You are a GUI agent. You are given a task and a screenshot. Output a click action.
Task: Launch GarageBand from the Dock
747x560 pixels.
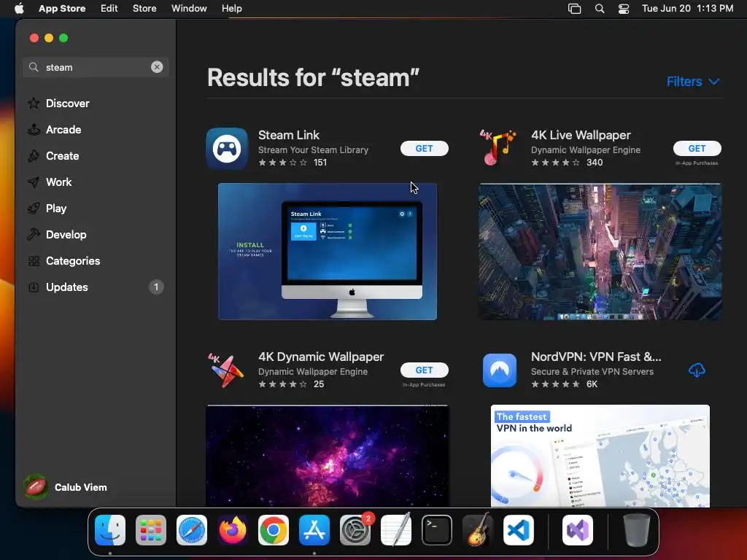(x=478, y=530)
